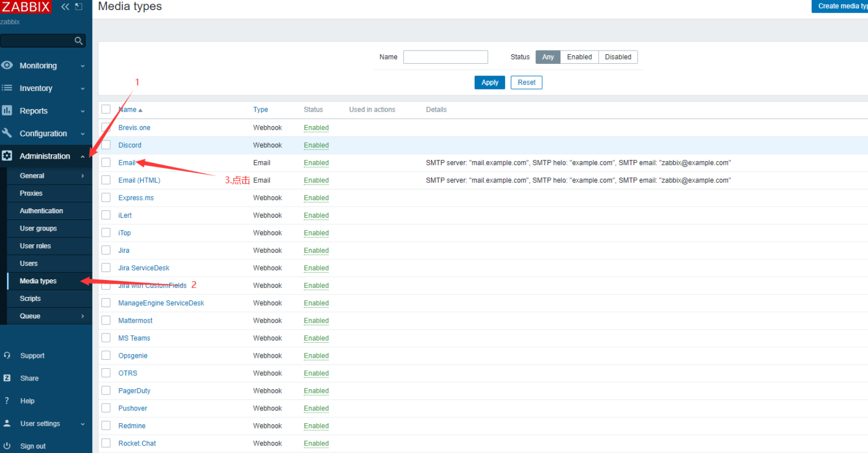The width and height of the screenshot is (868, 453).
Task: Sort by Type column header
Action: click(260, 110)
